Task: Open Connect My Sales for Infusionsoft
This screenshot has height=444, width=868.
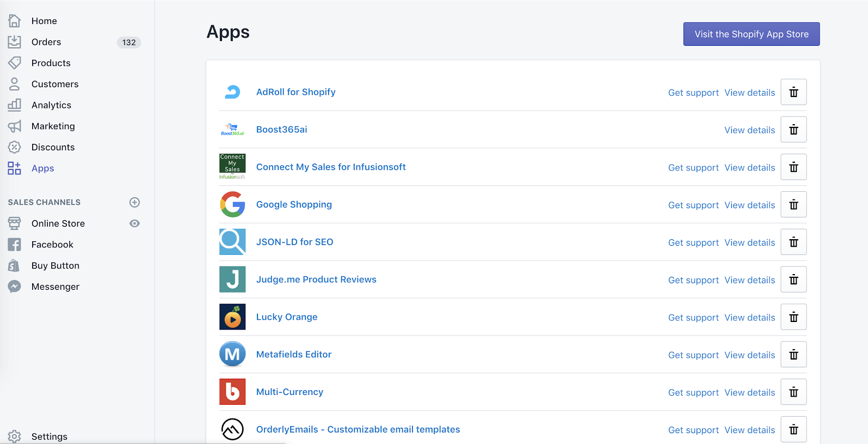Action: [331, 167]
